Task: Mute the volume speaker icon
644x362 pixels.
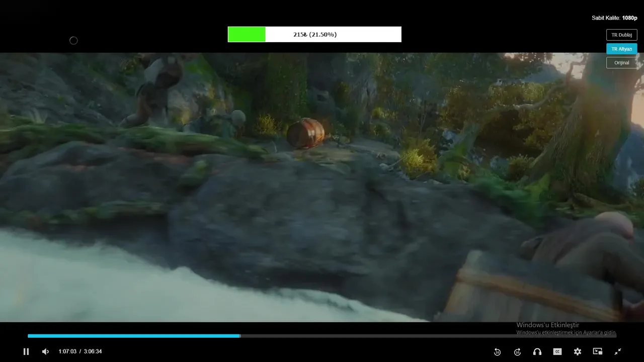Action: (x=45, y=351)
